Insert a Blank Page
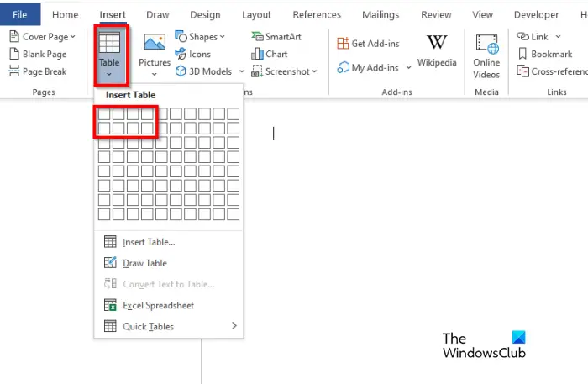The width and height of the screenshot is (588, 384). click(x=38, y=54)
